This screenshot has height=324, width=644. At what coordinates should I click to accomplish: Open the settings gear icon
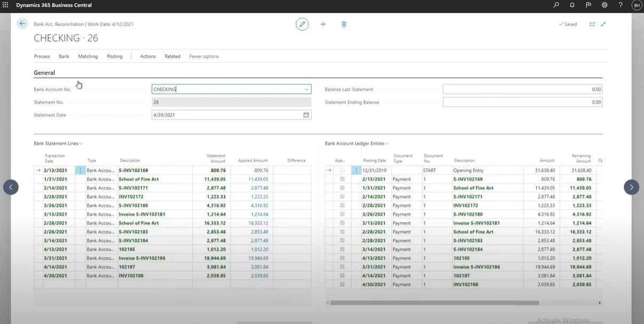[605, 5]
